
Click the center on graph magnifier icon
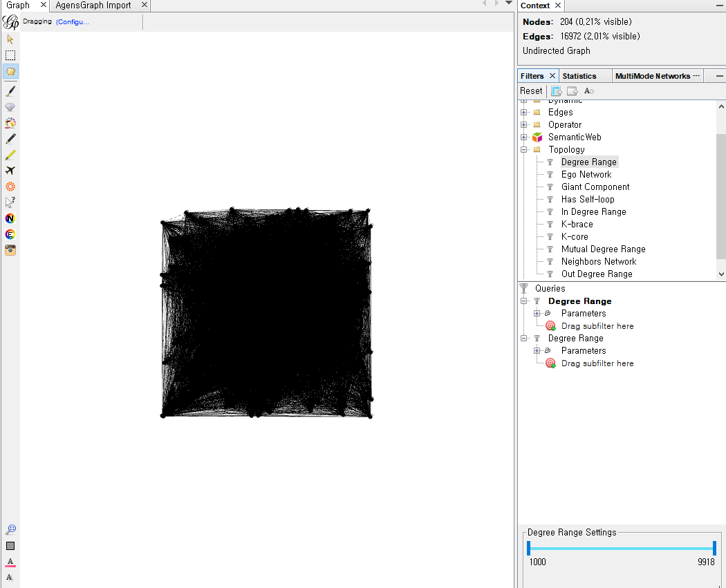(10, 530)
